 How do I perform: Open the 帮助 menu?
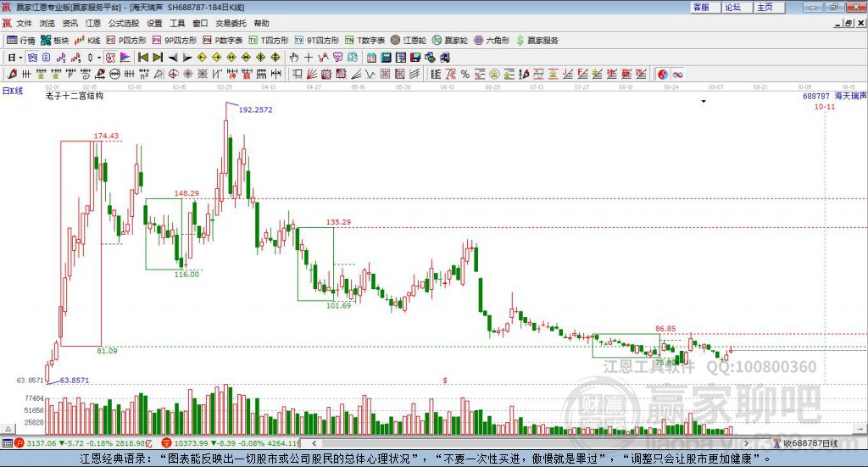point(261,23)
